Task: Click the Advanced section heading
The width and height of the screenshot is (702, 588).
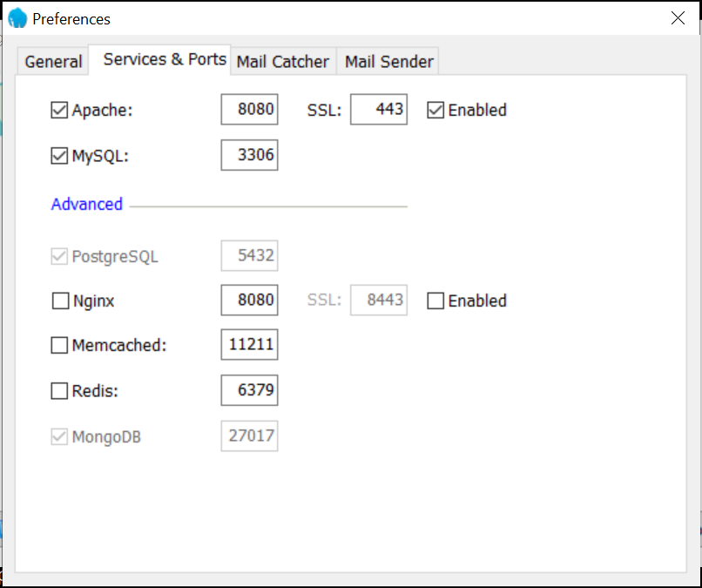Action: [x=87, y=204]
